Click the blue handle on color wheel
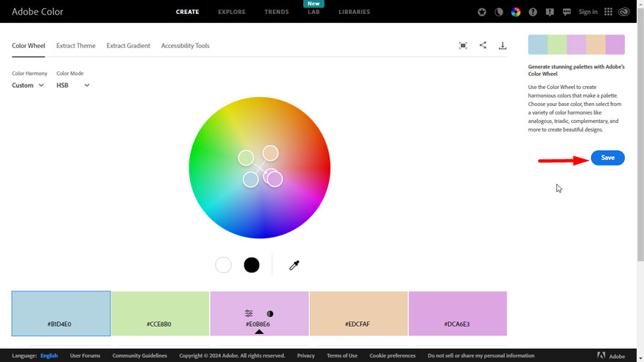644x362 pixels. [250, 180]
